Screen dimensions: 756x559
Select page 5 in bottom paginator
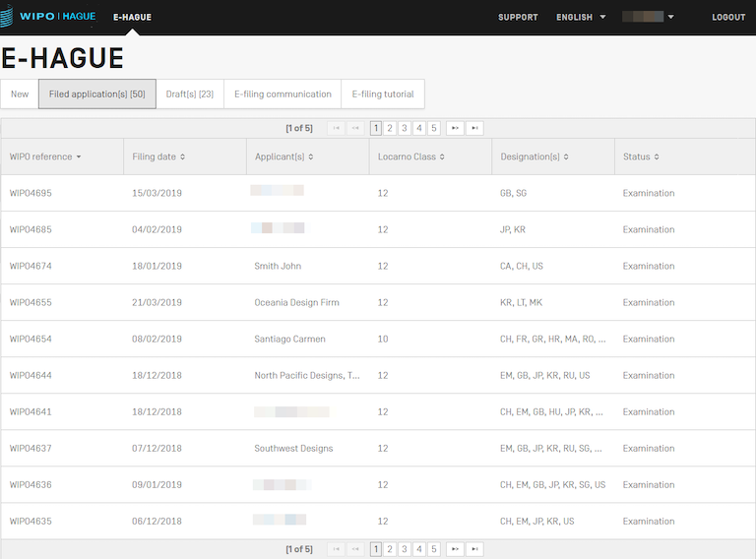pyautogui.click(x=434, y=549)
